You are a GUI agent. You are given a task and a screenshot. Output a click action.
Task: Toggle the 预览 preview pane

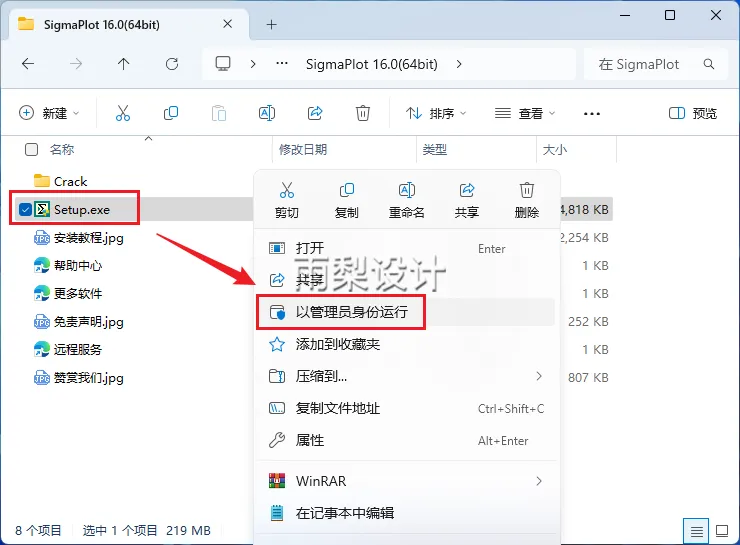[693, 113]
